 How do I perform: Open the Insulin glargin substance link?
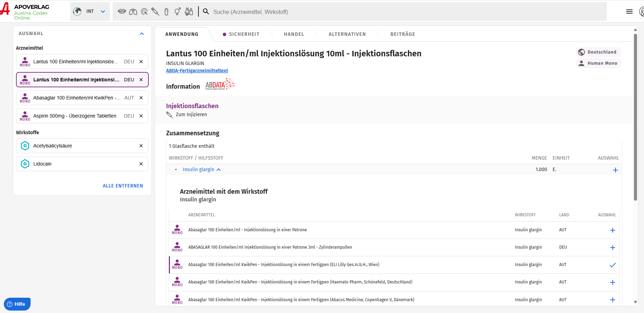click(x=198, y=169)
